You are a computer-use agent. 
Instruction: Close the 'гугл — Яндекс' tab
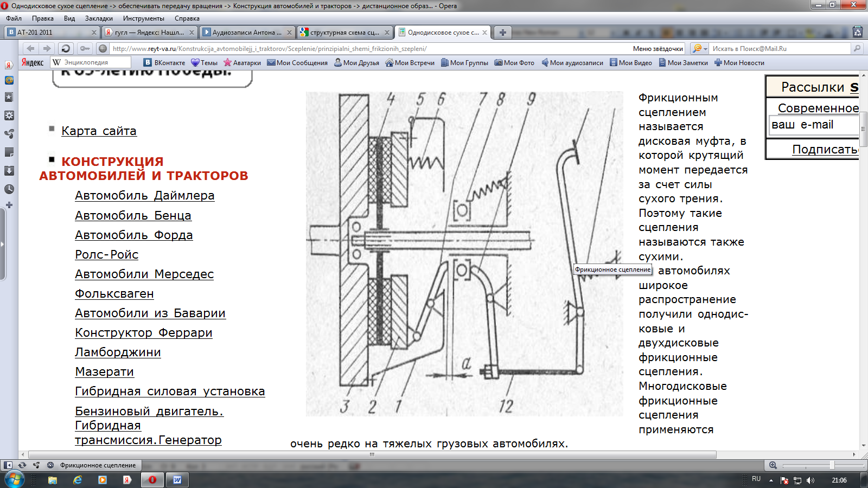tap(192, 33)
